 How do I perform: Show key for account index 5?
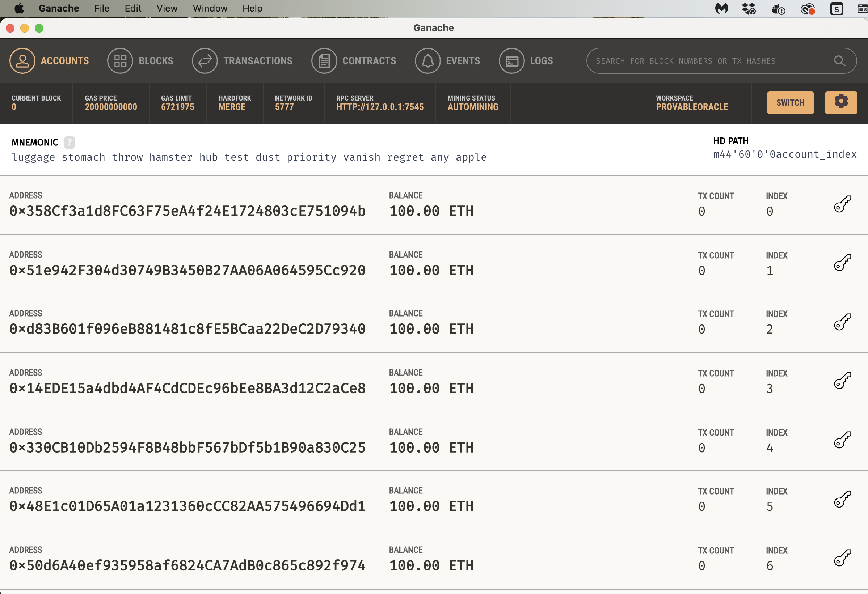(x=842, y=499)
